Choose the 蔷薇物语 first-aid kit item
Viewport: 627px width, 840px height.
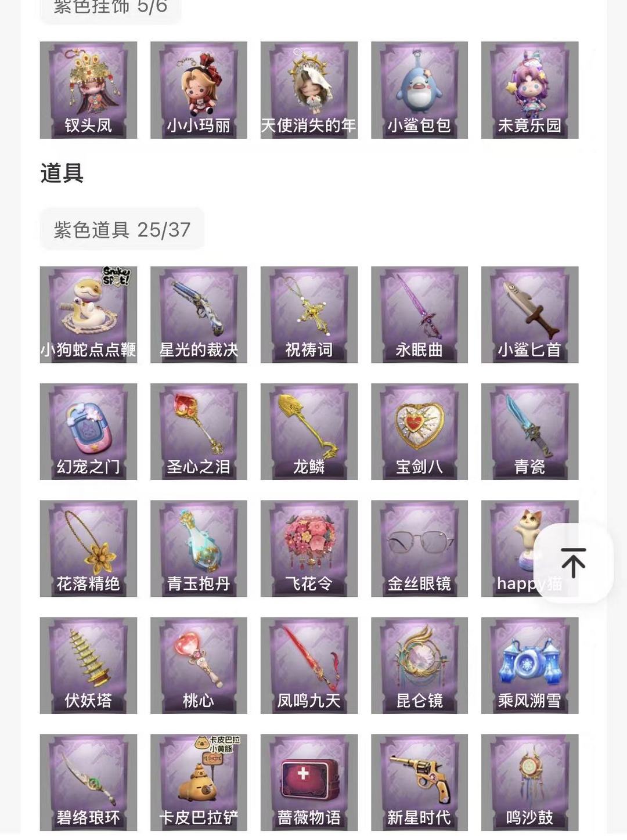click(x=309, y=783)
